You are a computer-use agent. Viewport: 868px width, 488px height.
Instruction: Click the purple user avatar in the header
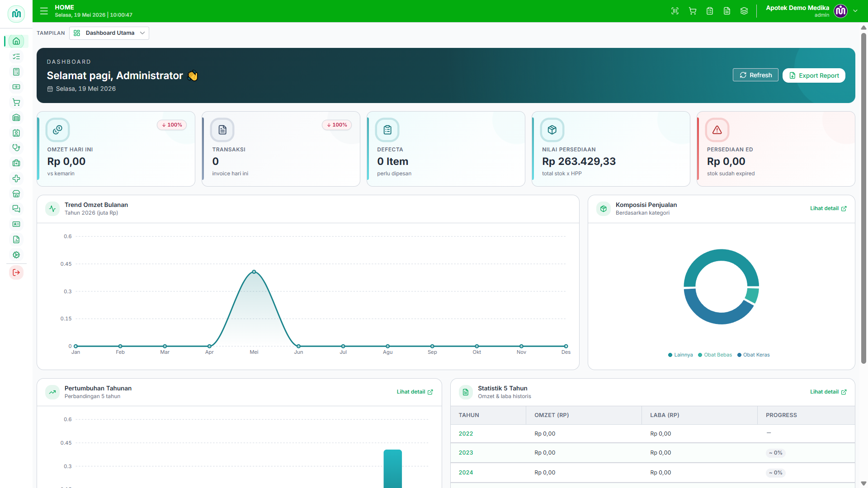point(840,11)
